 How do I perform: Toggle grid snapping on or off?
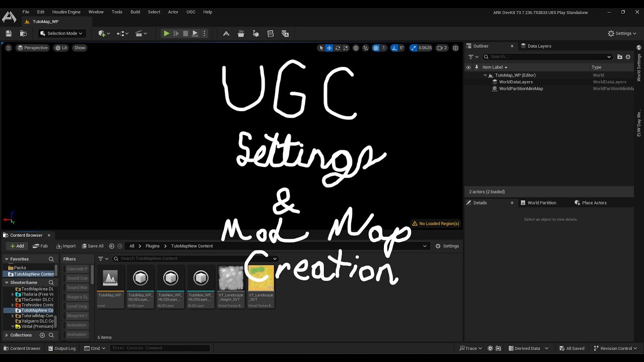coord(376,48)
